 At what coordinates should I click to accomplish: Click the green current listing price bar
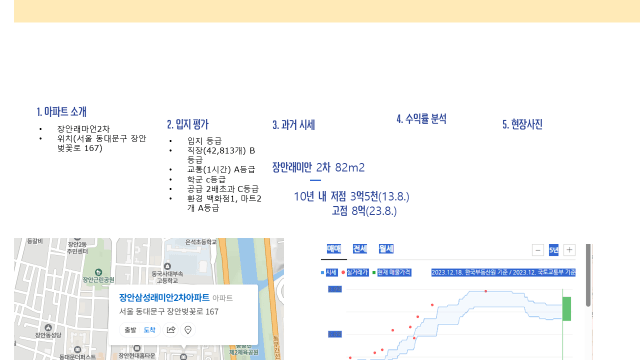coord(567,309)
